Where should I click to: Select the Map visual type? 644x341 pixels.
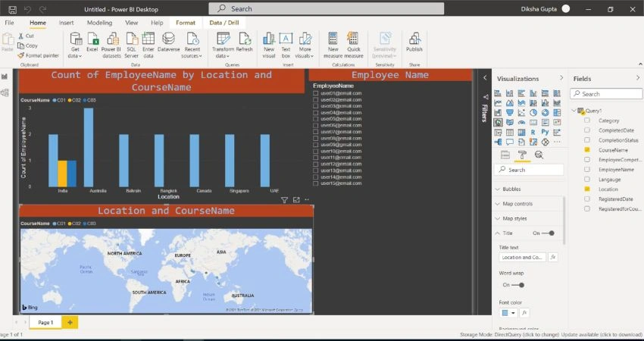(498, 123)
